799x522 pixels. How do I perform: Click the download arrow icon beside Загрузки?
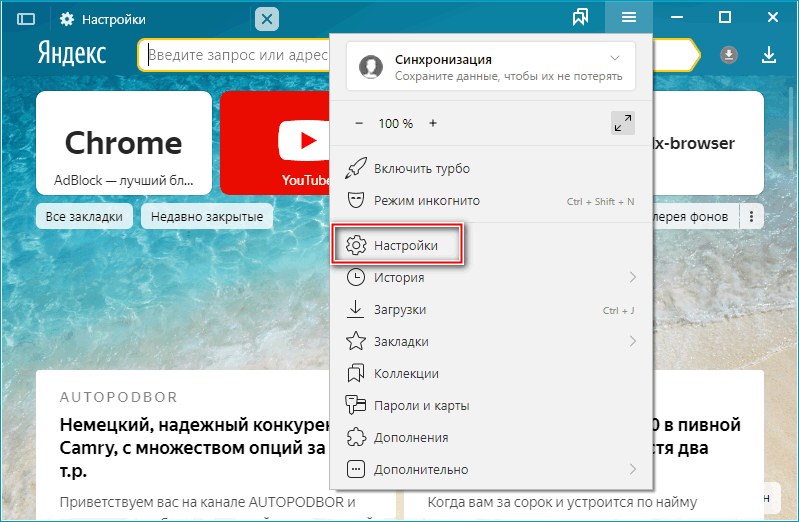tap(355, 309)
